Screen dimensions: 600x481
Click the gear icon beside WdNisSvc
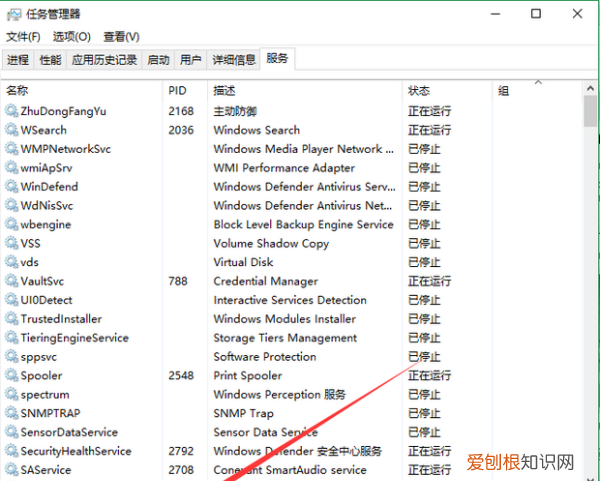click(x=11, y=205)
